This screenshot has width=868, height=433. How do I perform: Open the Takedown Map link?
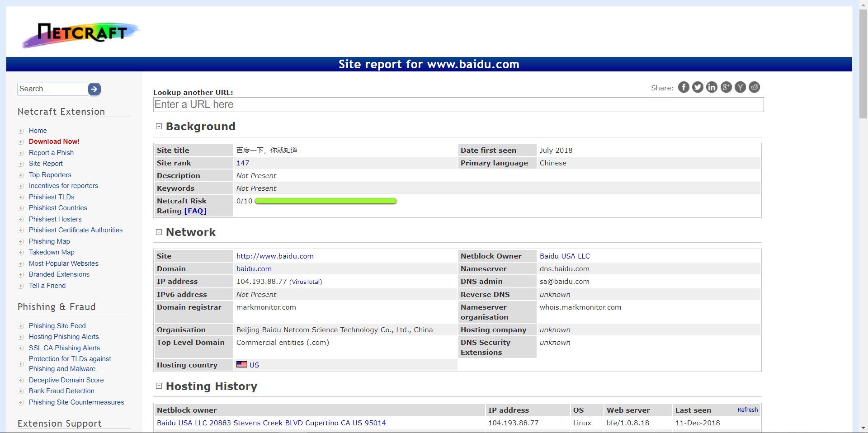pos(52,252)
